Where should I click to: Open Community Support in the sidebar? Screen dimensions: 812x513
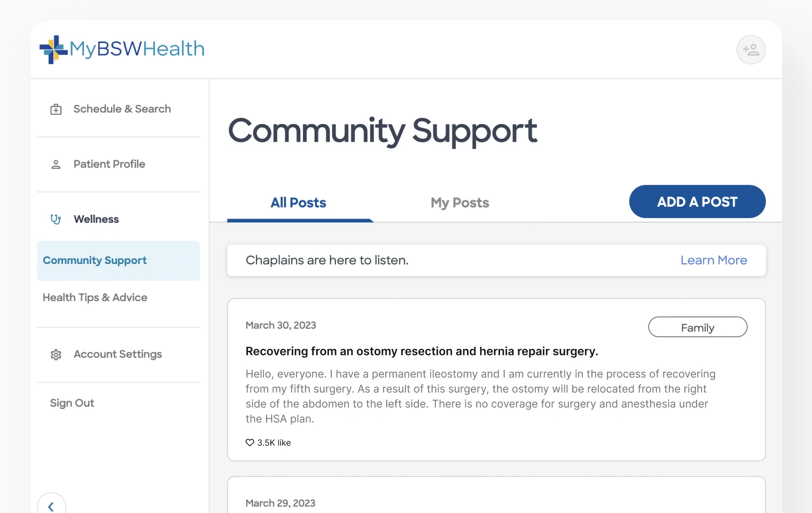pyautogui.click(x=95, y=261)
